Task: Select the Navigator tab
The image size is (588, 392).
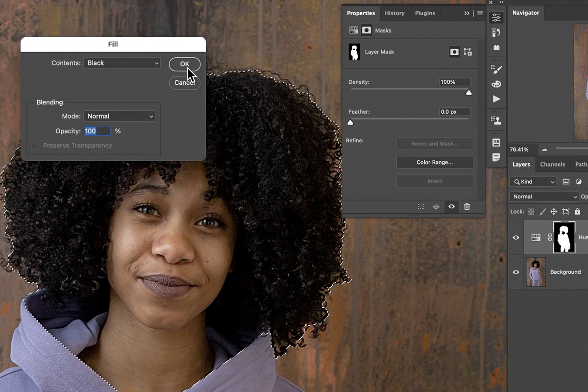Action: pos(526,13)
